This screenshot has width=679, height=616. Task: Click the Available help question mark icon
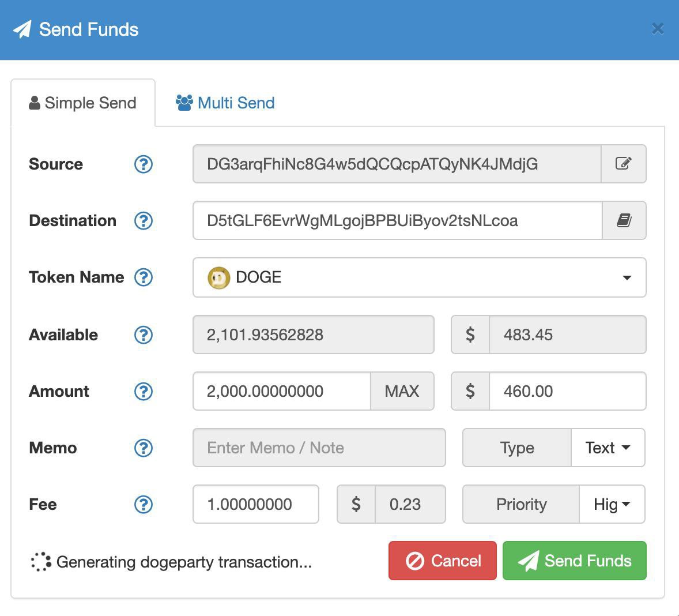(144, 335)
